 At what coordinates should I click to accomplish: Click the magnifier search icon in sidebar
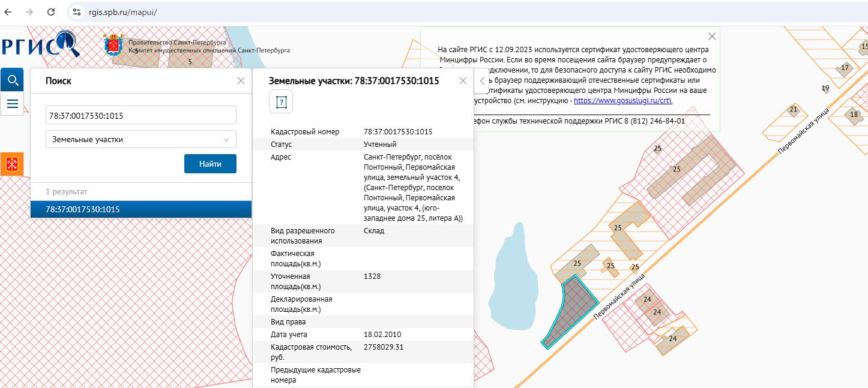[x=12, y=79]
